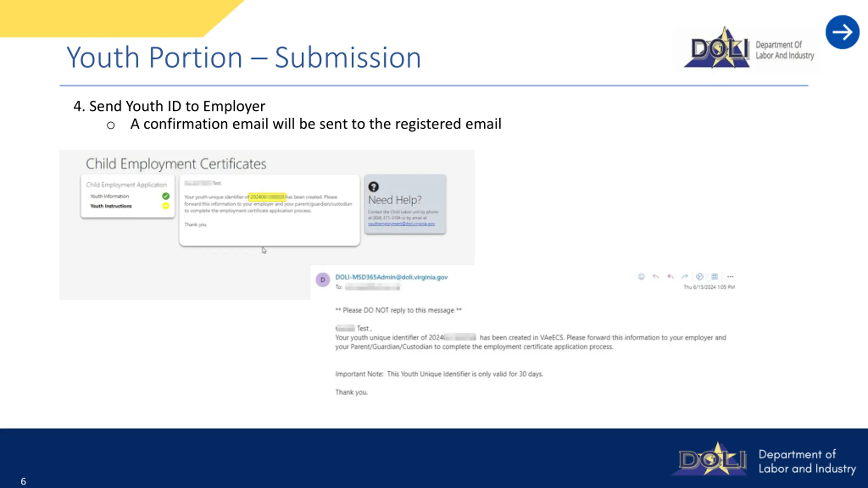The height and width of the screenshot is (488, 868).
Task: React to the email with emoji icon
Action: click(641, 277)
